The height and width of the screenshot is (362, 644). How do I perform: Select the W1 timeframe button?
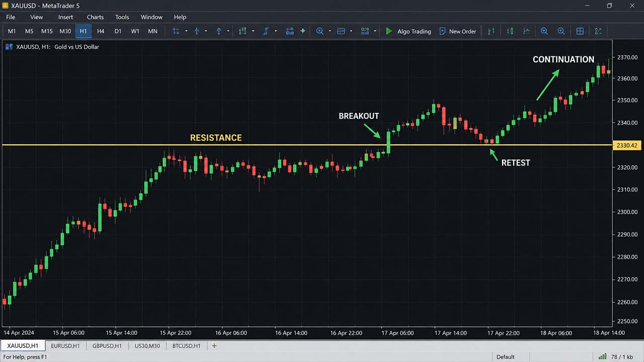coord(135,31)
